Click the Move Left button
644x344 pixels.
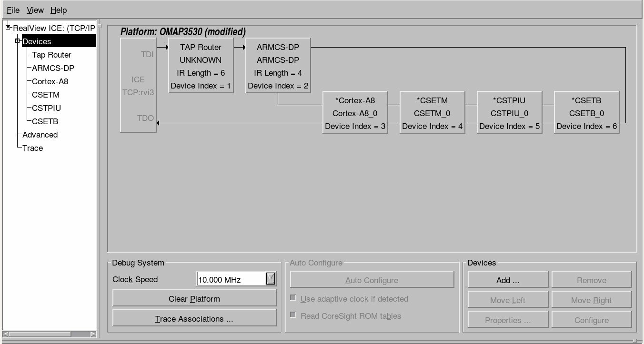pos(508,300)
